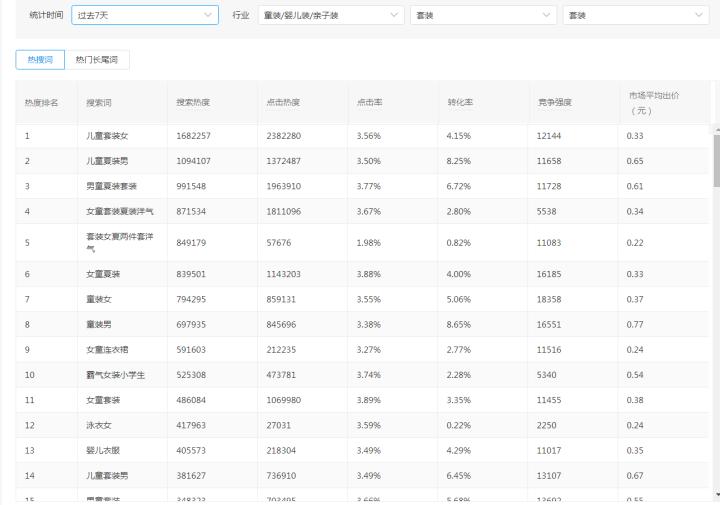Screen dimensions: 720x505
Task: Click the 竞争强度 column header
Action: [554, 103]
